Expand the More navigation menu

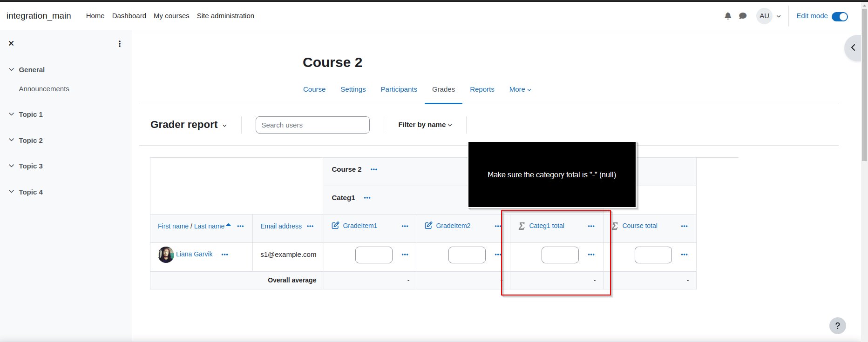[x=520, y=89]
